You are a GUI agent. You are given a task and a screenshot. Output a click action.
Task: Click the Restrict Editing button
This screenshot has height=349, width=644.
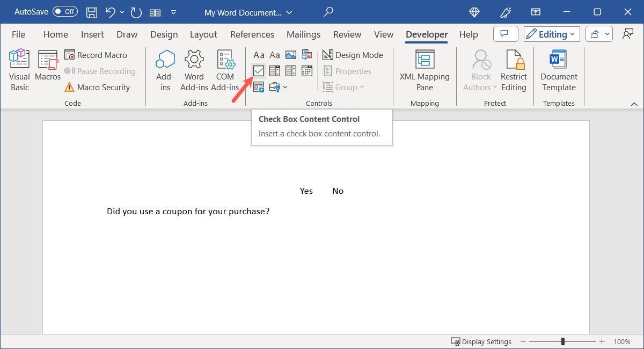click(514, 69)
